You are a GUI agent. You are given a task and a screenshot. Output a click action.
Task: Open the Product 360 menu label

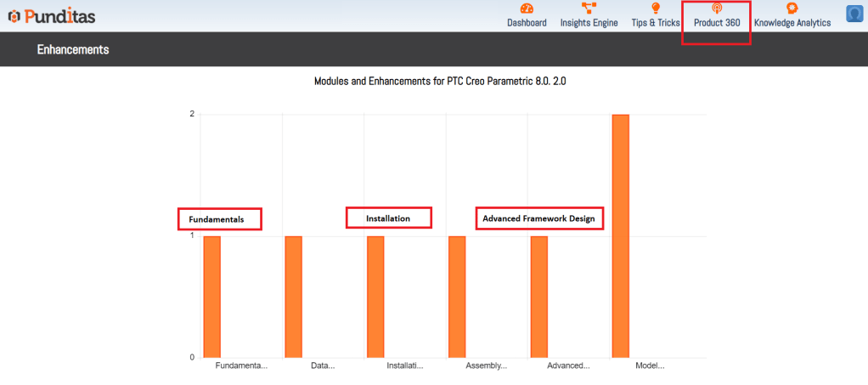(716, 23)
